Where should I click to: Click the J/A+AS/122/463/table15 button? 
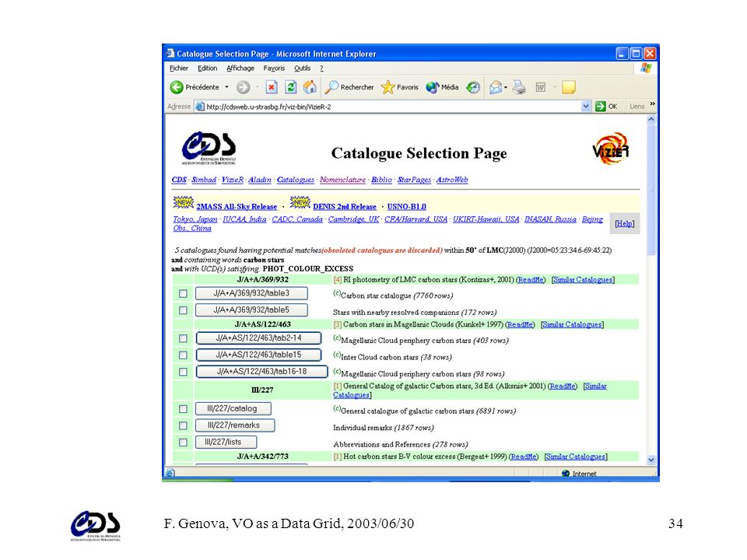[258, 355]
